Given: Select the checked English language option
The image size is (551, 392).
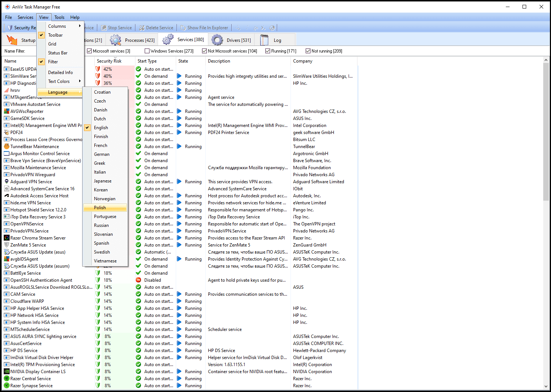Looking at the screenshot, I should coord(105,128).
